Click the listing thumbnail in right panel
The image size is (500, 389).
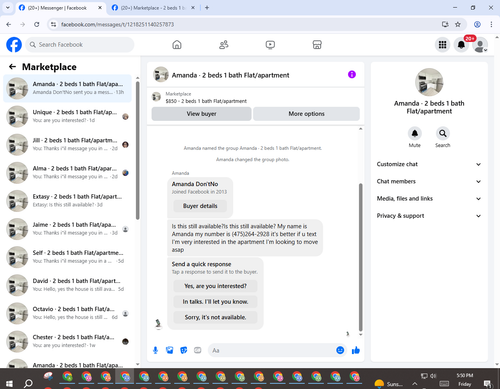coord(429,82)
